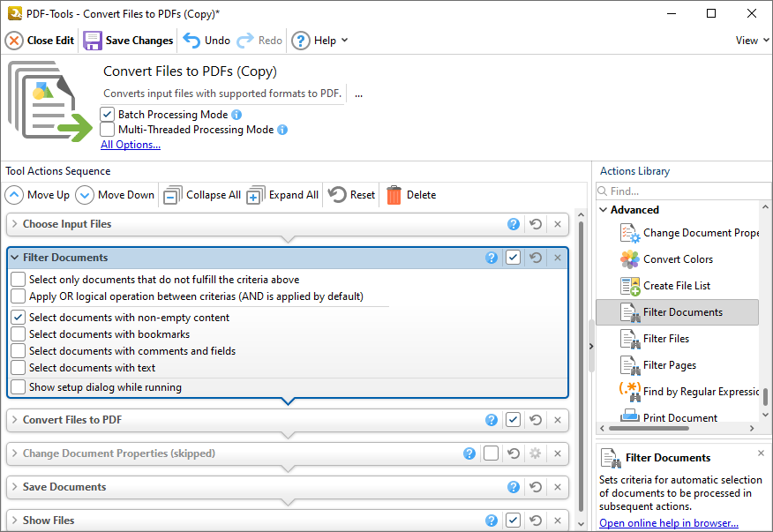Collapse all actions in the sequence
The height and width of the screenshot is (532, 773).
[x=202, y=195]
